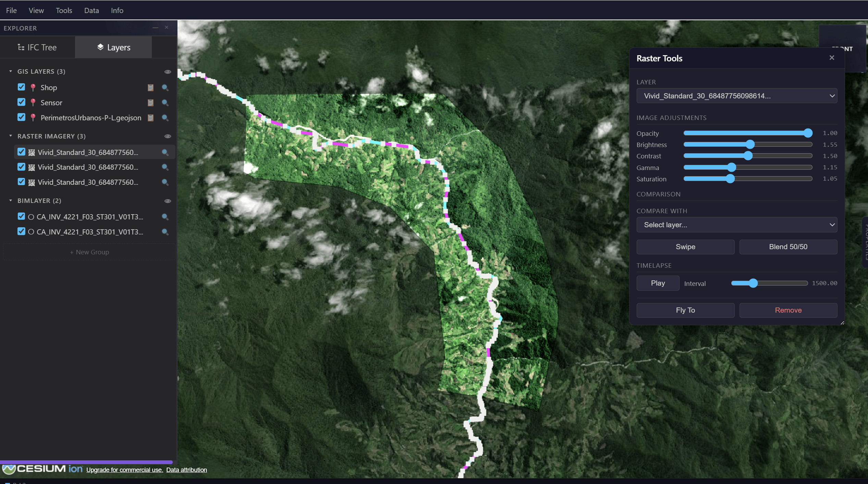Viewport: 868px width, 484px height.
Task: Open the Compare With layer dropdown
Action: [737, 225]
